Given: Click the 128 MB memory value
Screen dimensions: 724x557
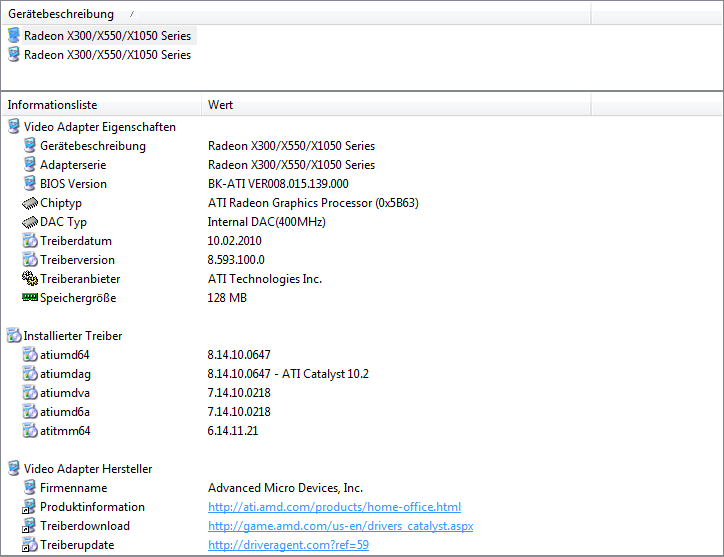Looking at the screenshot, I should point(227,297).
